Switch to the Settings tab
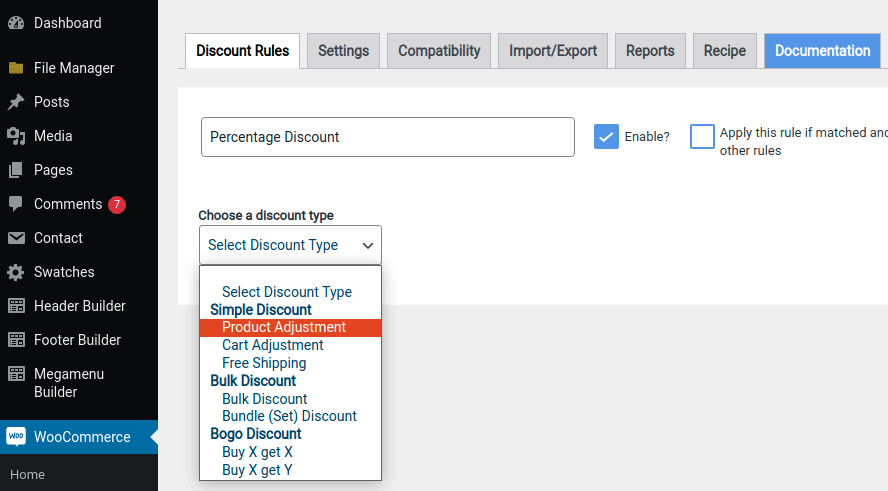The width and height of the screenshot is (888, 491). pyautogui.click(x=343, y=51)
